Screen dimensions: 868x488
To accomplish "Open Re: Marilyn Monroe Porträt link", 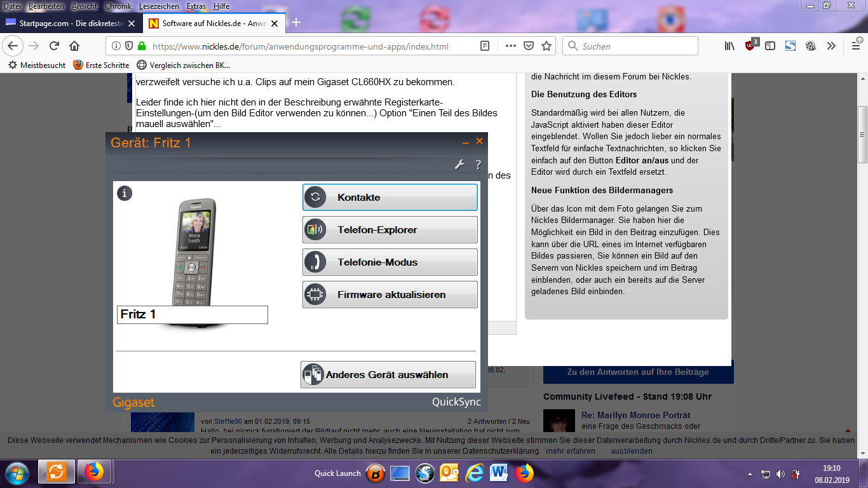I will 636,415.
